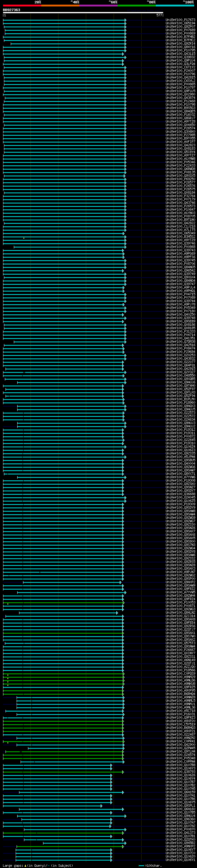Select the UniRef100_Q3LFQ4 label
Image resolution: width=197 pixels, height=868 pixels.
[180, 64]
